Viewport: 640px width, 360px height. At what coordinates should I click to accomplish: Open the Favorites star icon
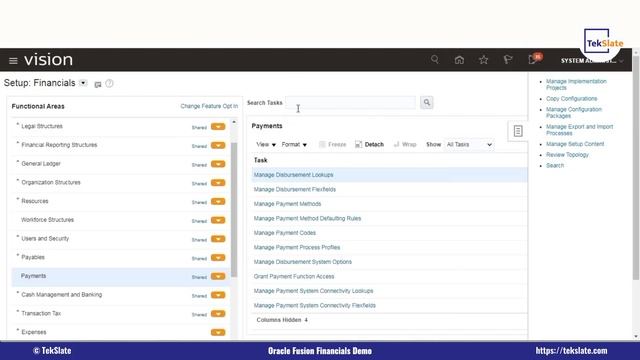point(484,60)
